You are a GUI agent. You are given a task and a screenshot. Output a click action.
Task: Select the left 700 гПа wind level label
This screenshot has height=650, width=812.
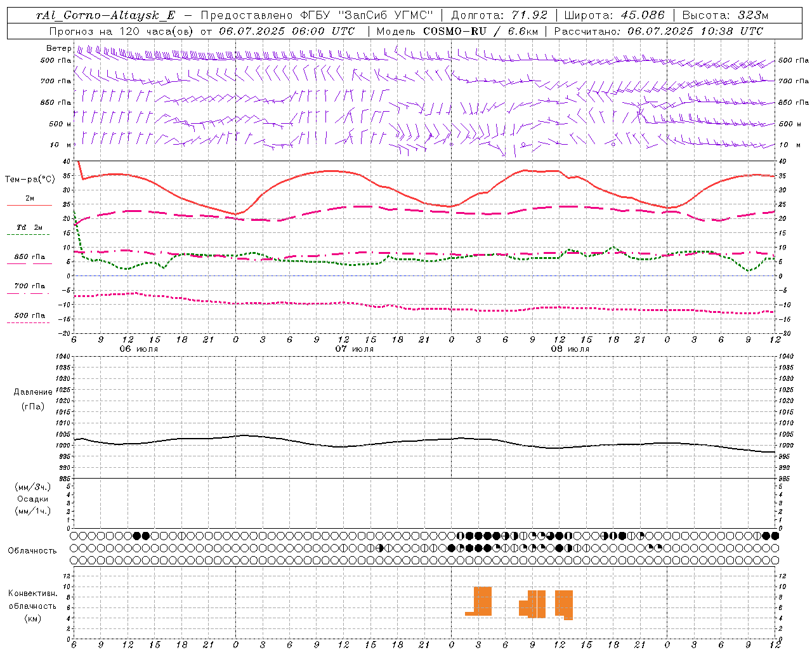tap(56, 81)
